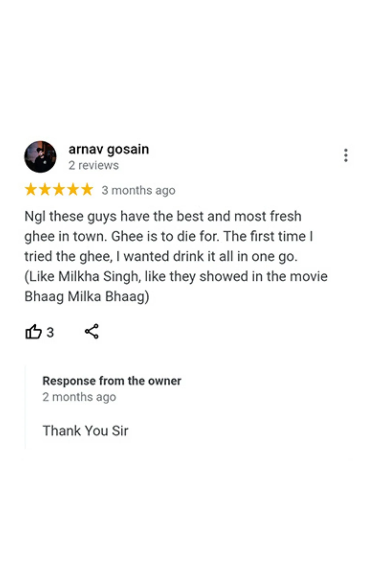Click the "Thank You Sir" owner reply
Screen dimensions: 373x588
85,431
